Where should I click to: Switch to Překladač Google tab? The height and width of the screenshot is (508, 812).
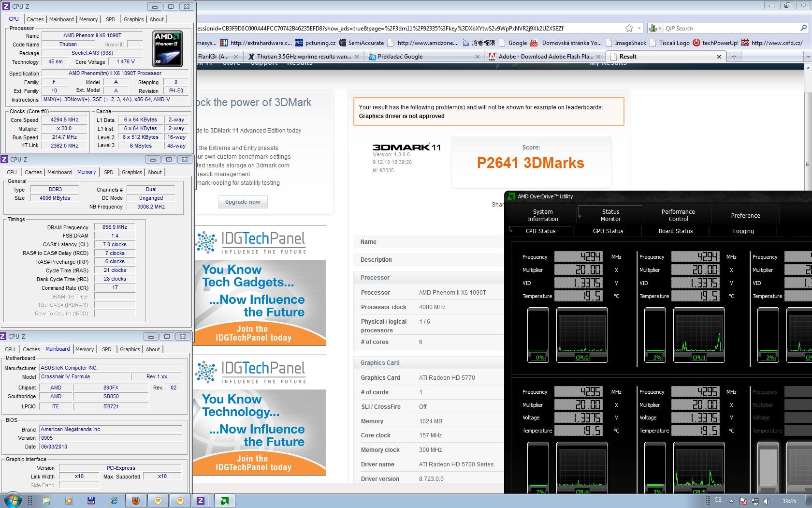[x=423, y=57]
